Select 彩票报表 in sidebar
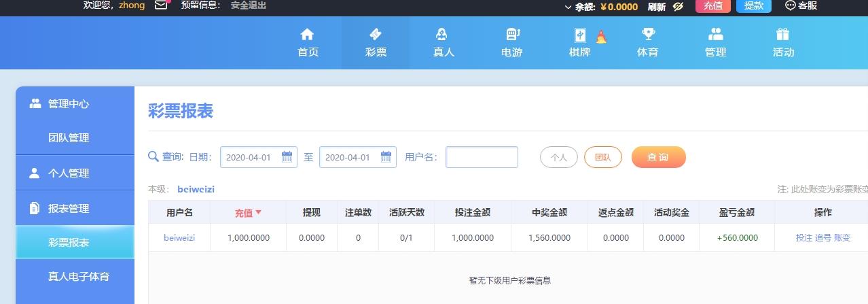 75,242
